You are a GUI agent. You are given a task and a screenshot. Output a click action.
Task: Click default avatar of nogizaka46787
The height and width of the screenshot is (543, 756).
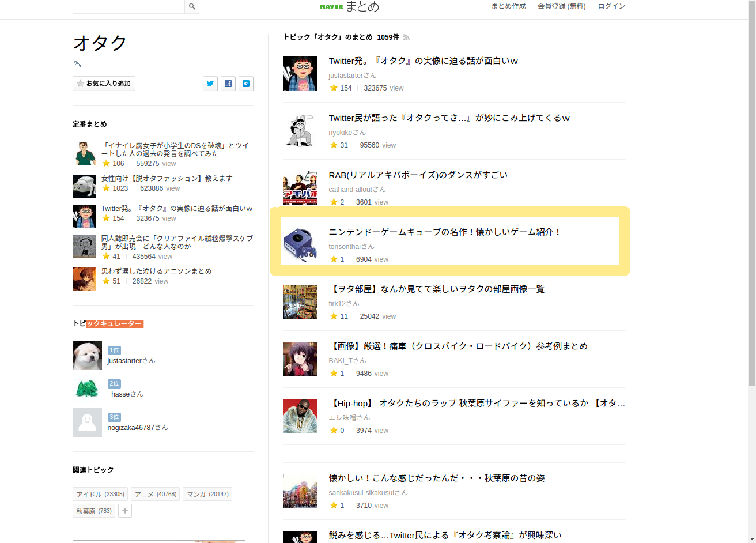87,422
